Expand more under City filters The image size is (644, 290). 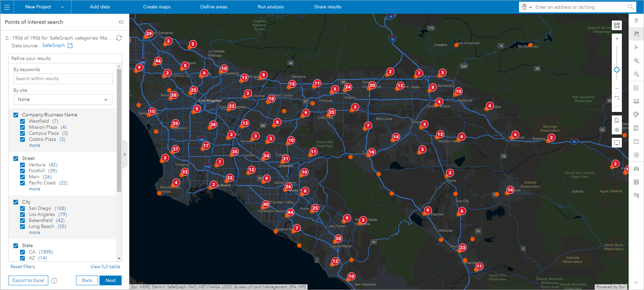pyautogui.click(x=35, y=233)
